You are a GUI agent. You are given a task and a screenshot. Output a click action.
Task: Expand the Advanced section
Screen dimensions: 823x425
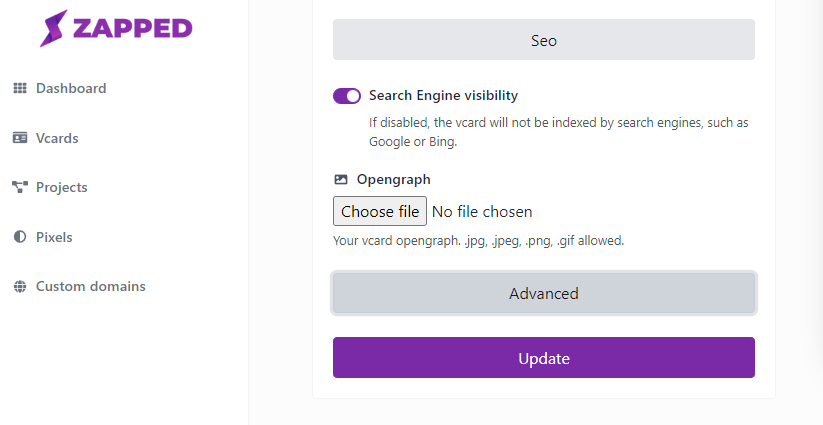point(544,293)
